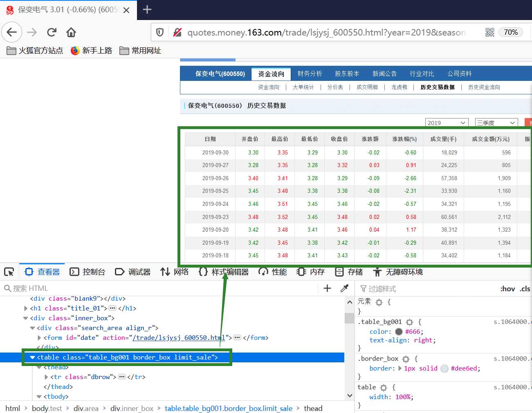Screen dimensions: 532x413
Task: Click the tracking protection shield icon
Action: click(x=160, y=32)
